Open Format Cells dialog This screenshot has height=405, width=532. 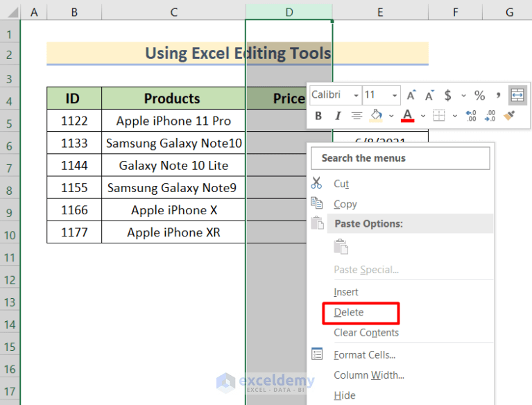[364, 355]
